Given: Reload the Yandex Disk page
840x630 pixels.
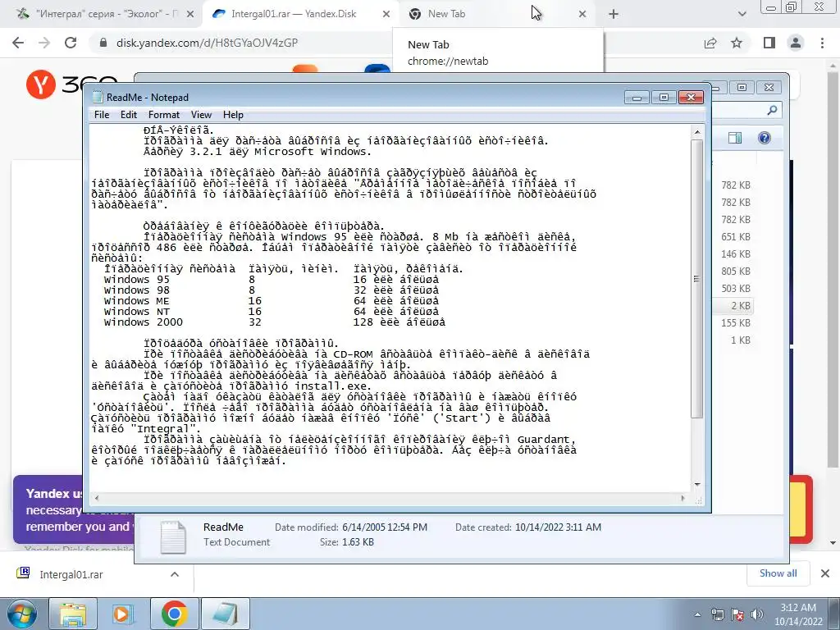Looking at the screenshot, I should click(71, 43).
